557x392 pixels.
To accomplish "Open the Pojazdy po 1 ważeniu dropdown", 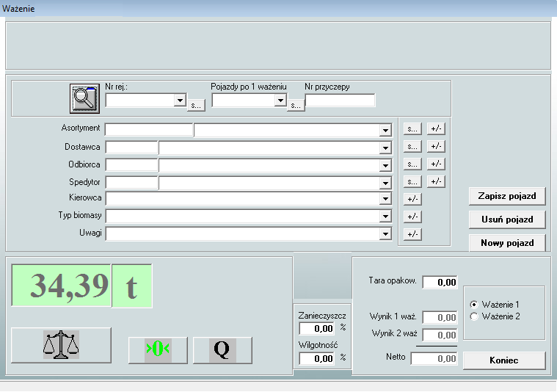I will pos(280,101).
